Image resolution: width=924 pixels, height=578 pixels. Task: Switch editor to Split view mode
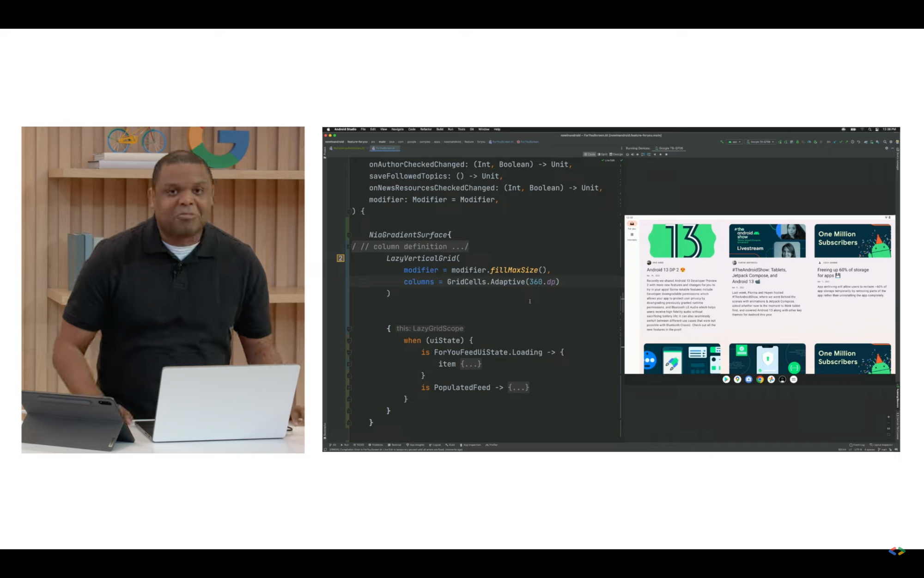(602, 154)
